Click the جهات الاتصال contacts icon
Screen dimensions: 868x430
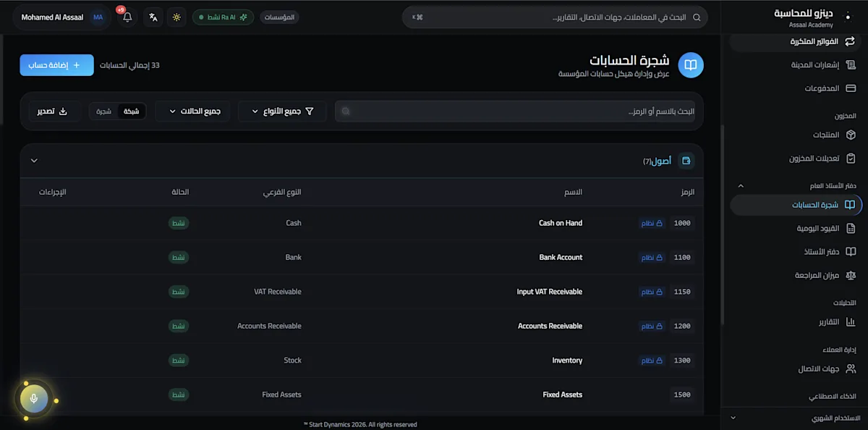[x=851, y=368]
